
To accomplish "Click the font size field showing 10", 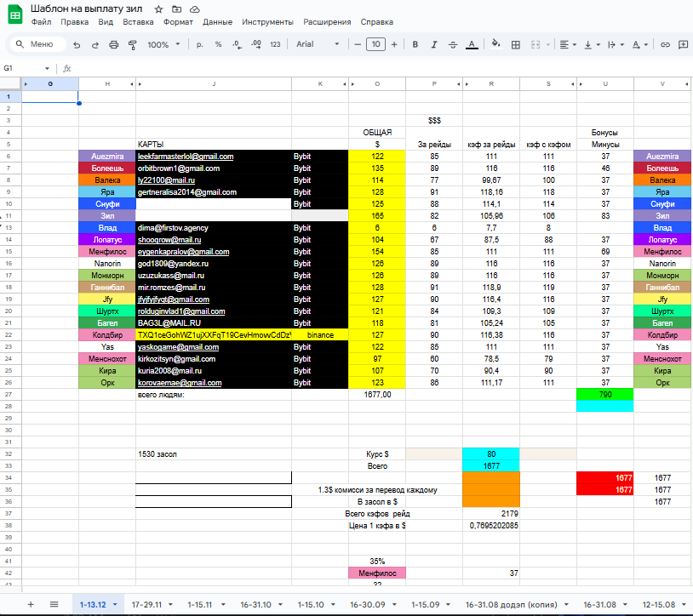I will [375, 44].
